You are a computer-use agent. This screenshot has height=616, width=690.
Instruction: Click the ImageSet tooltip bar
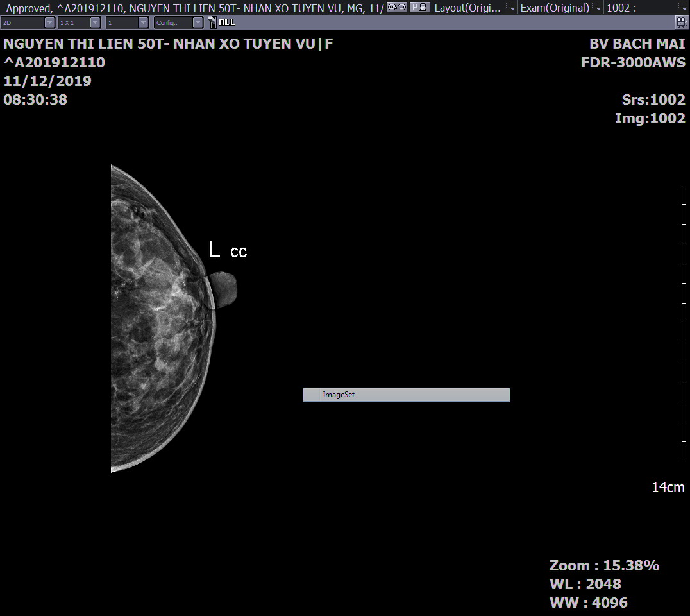pos(406,395)
